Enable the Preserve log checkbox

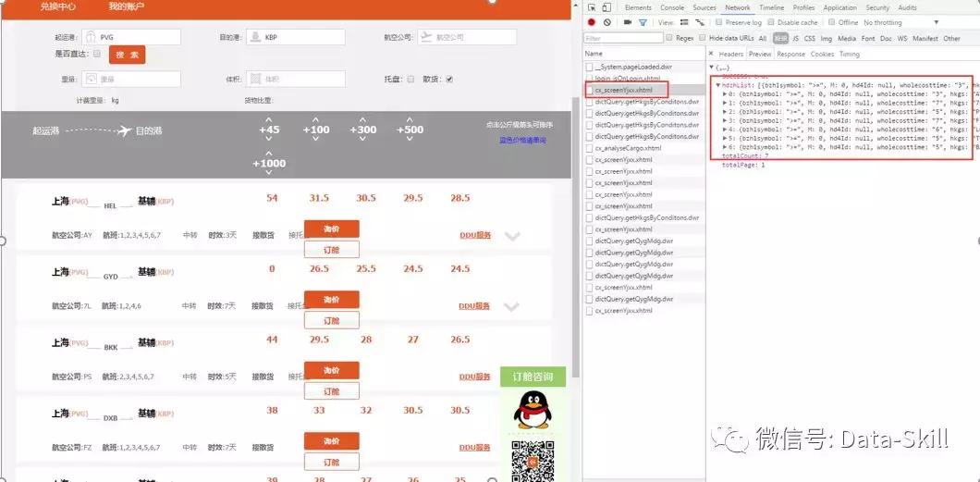click(719, 22)
